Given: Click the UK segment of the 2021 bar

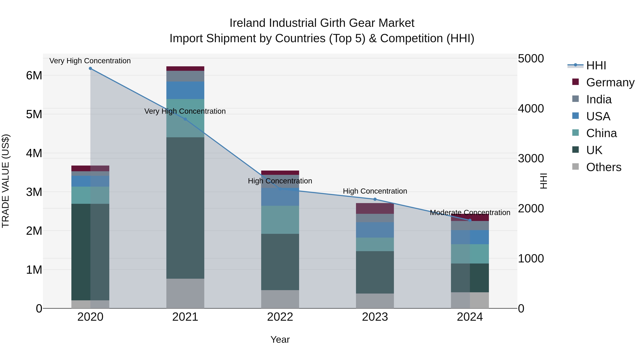Looking at the screenshot, I should click(185, 208).
